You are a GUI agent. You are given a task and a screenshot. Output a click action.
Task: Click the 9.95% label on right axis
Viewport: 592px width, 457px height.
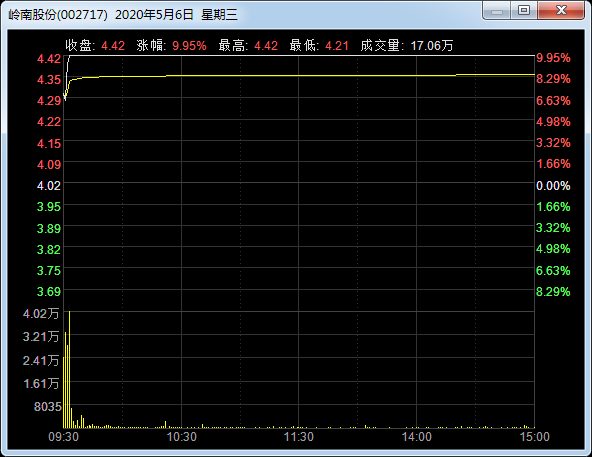553,58
